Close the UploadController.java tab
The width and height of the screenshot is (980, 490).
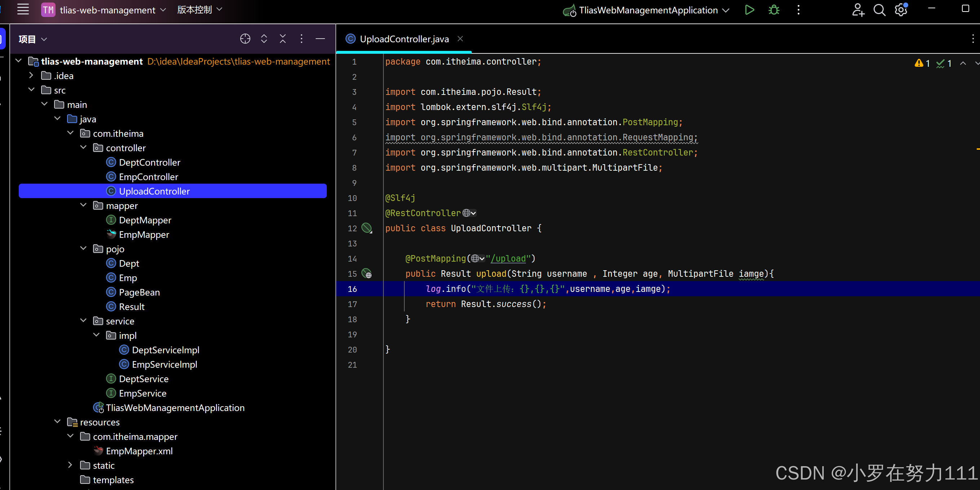[460, 39]
